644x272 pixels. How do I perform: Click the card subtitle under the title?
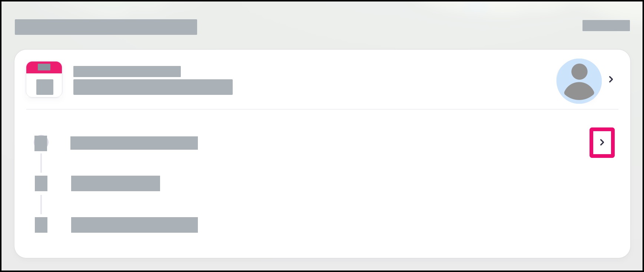pyautogui.click(x=153, y=87)
